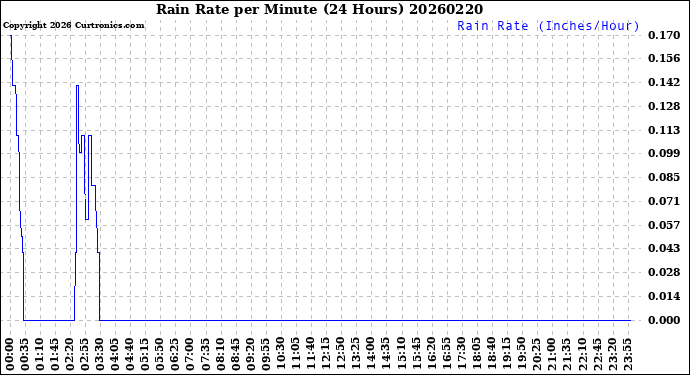Click the 0.170 y-axis value
The width and height of the screenshot is (690, 375).
(x=664, y=35)
